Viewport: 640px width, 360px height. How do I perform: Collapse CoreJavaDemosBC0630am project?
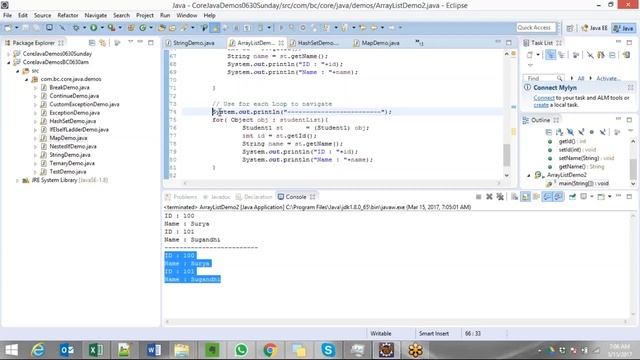pyautogui.click(x=9, y=62)
